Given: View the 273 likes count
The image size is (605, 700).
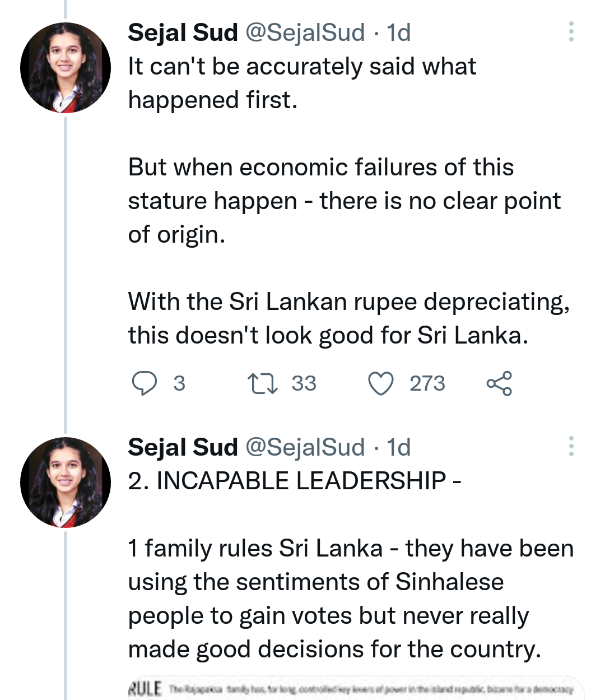Looking at the screenshot, I should 427,384.
